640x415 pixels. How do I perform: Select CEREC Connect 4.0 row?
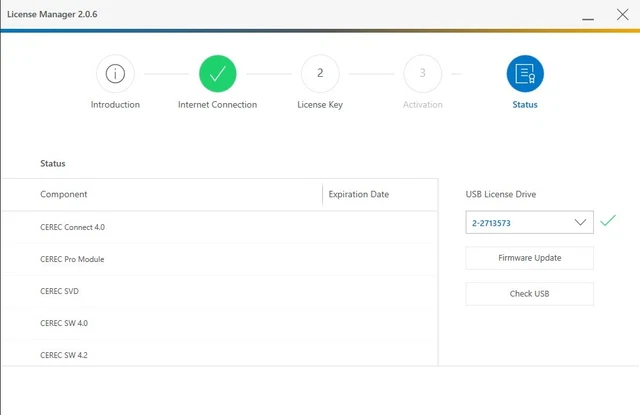[72, 227]
